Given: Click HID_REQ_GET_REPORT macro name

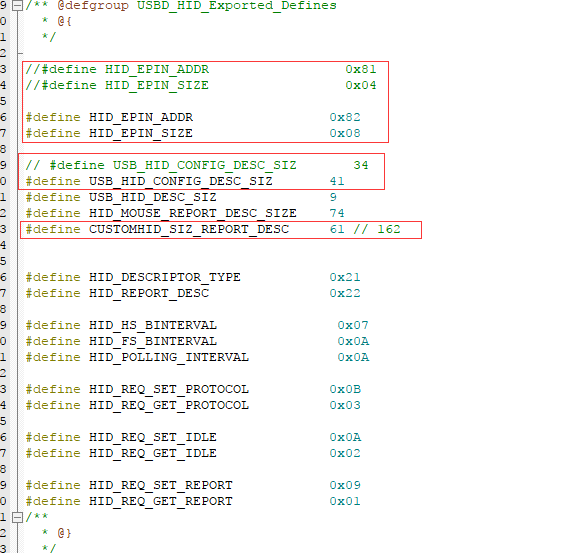Looking at the screenshot, I should click(x=160, y=501).
